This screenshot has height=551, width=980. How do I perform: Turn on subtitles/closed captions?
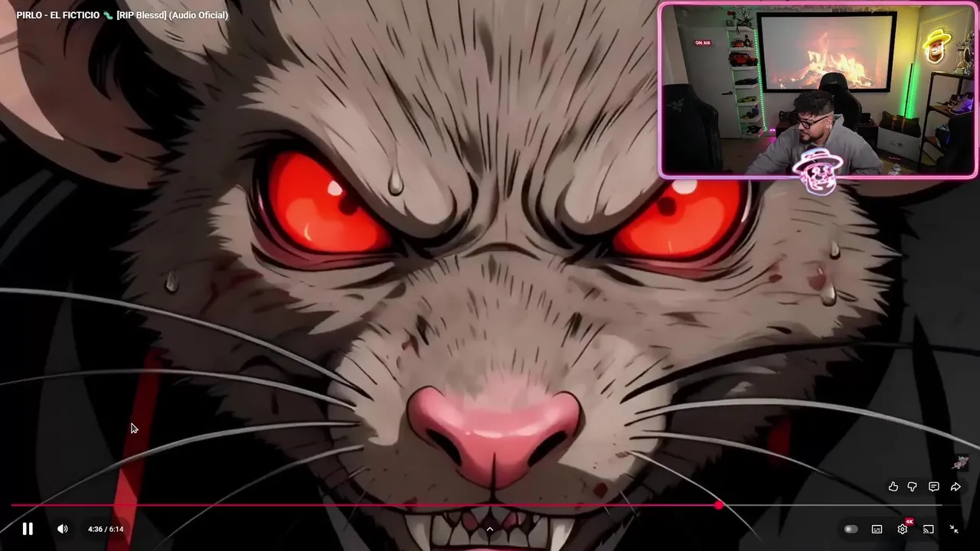coord(877,529)
